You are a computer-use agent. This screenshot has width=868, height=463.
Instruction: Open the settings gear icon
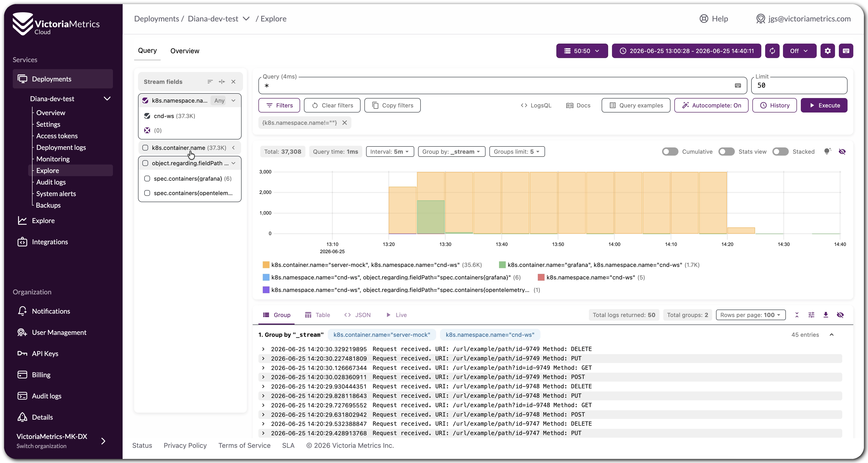[828, 51]
